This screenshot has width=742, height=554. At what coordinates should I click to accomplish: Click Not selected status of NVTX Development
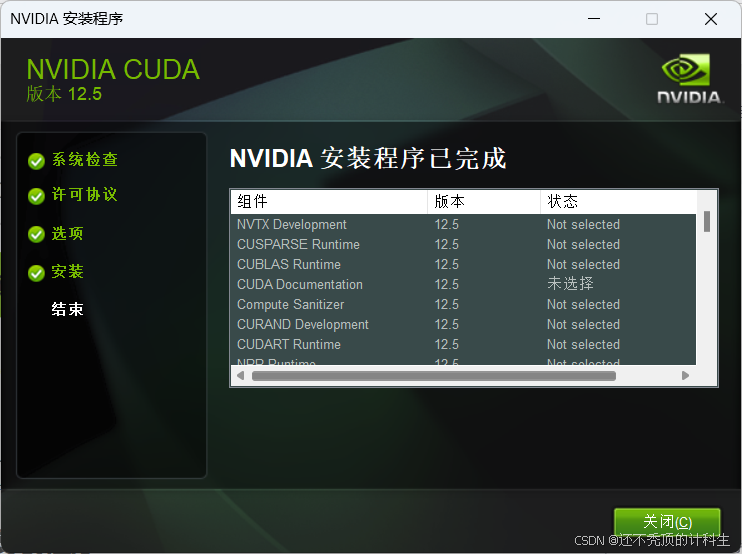pyautogui.click(x=583, y=224)
